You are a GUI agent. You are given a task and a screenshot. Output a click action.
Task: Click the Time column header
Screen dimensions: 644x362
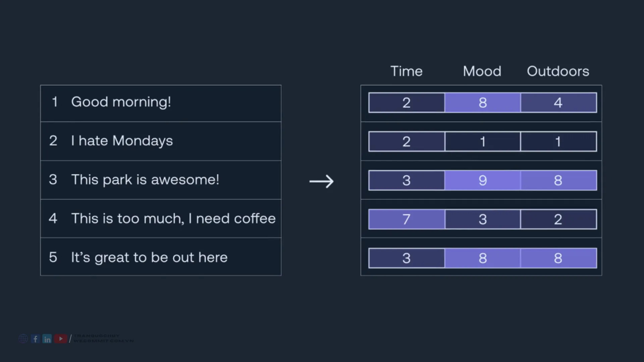[x=407, y=71]
